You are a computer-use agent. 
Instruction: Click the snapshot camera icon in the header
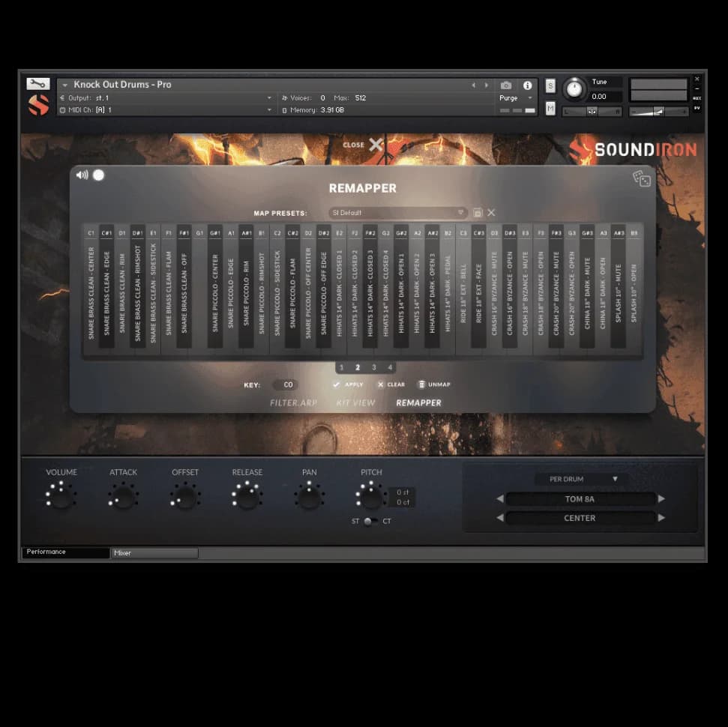(506, 85)
